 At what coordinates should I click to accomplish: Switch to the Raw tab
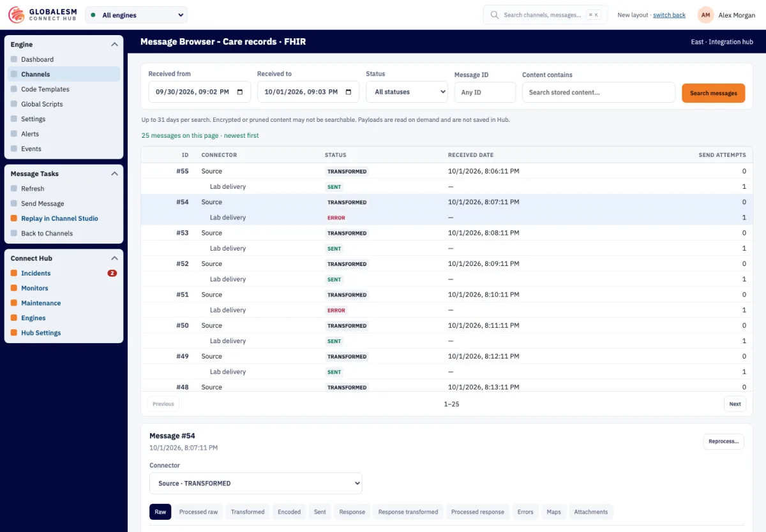point(160,512)
